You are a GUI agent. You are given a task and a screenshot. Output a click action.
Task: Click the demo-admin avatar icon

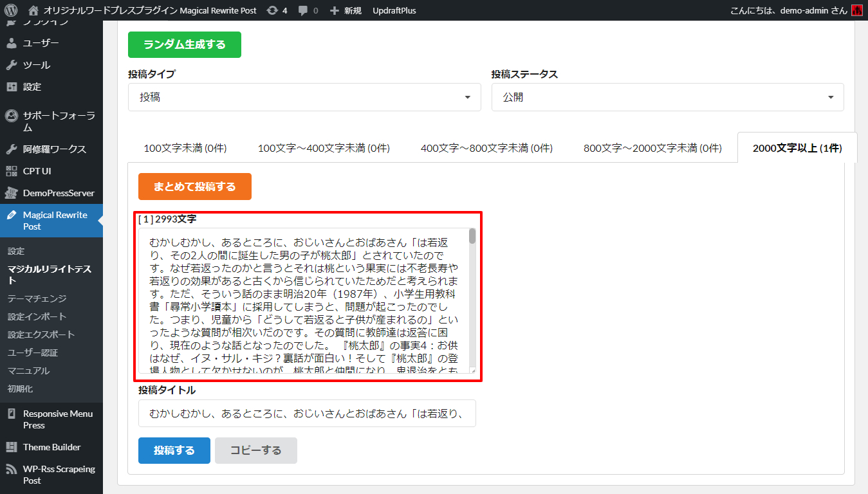point(856,10)
